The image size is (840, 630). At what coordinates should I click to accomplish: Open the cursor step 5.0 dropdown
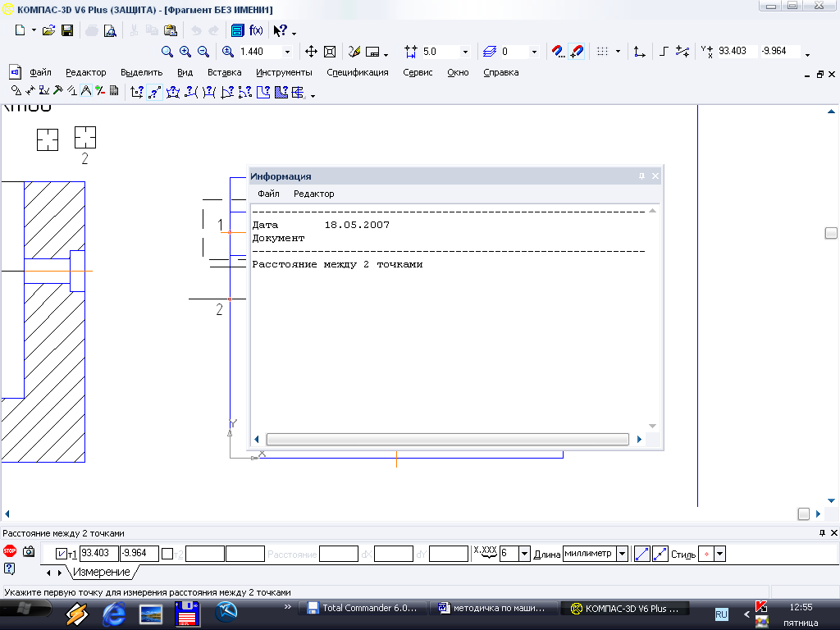[x=465, y=52]
